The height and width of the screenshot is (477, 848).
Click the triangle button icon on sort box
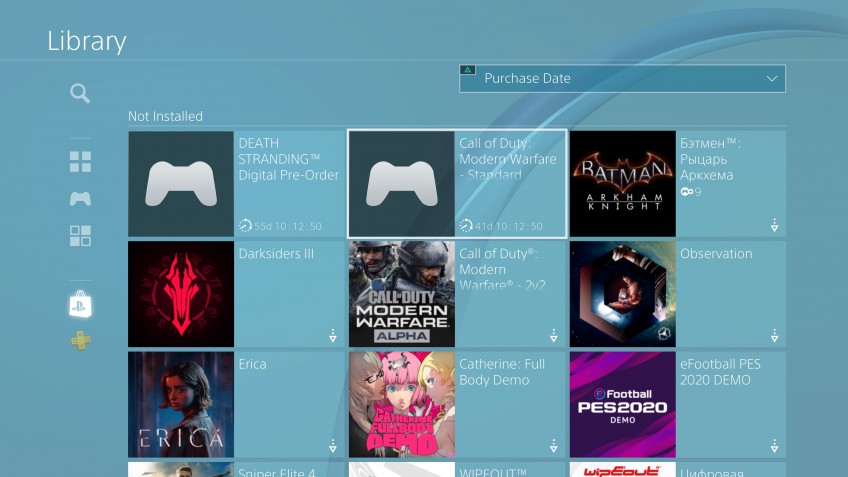467,70
